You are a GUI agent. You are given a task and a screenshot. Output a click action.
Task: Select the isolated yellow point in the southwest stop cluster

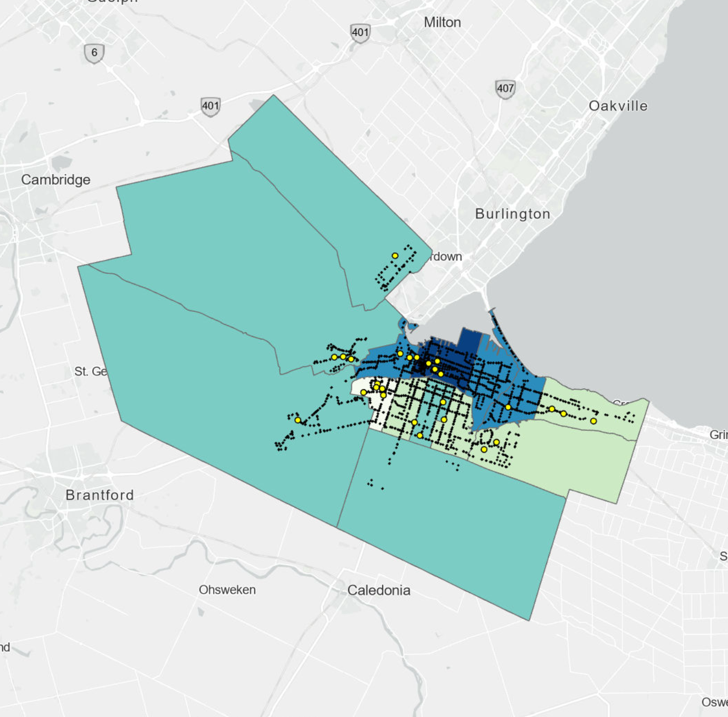point(298,420)
